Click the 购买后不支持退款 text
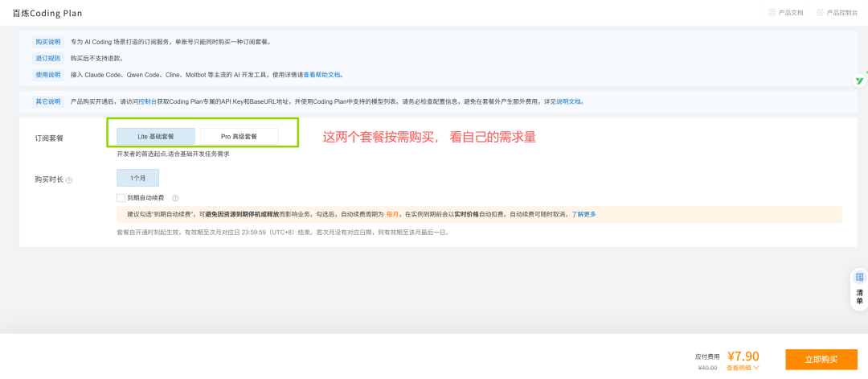The height and width of the screenshot is (379, 868). [97, 58]
